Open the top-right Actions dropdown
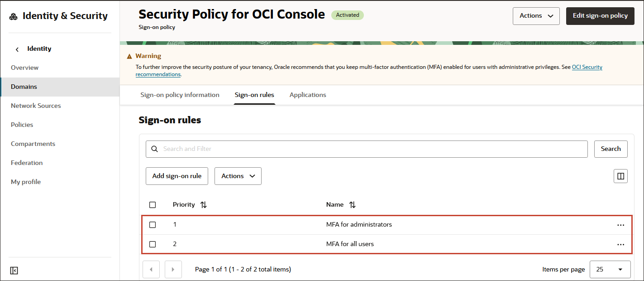The image size is (644, 281). (x=536, y=15)
